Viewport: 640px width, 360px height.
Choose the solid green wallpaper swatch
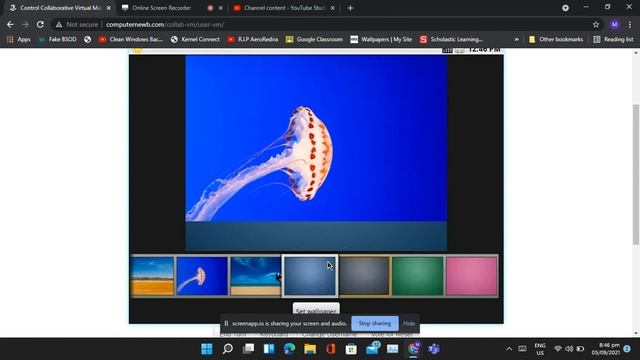[x=418, y=276]
